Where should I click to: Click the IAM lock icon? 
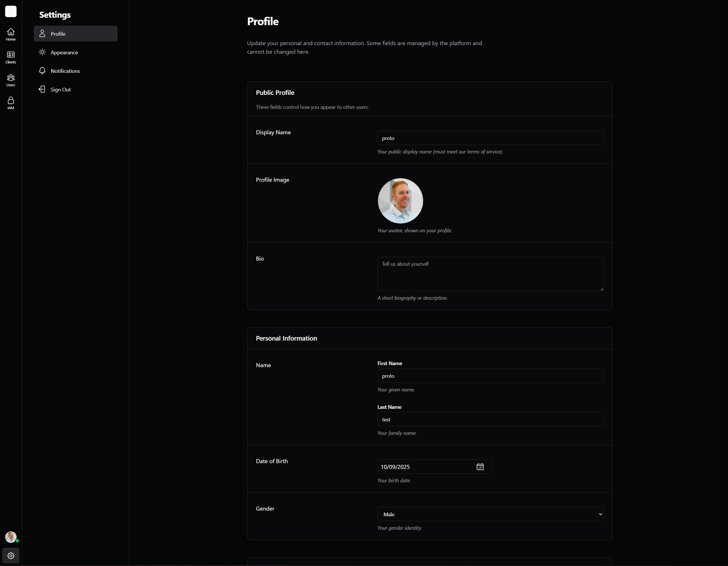(11, 103)
